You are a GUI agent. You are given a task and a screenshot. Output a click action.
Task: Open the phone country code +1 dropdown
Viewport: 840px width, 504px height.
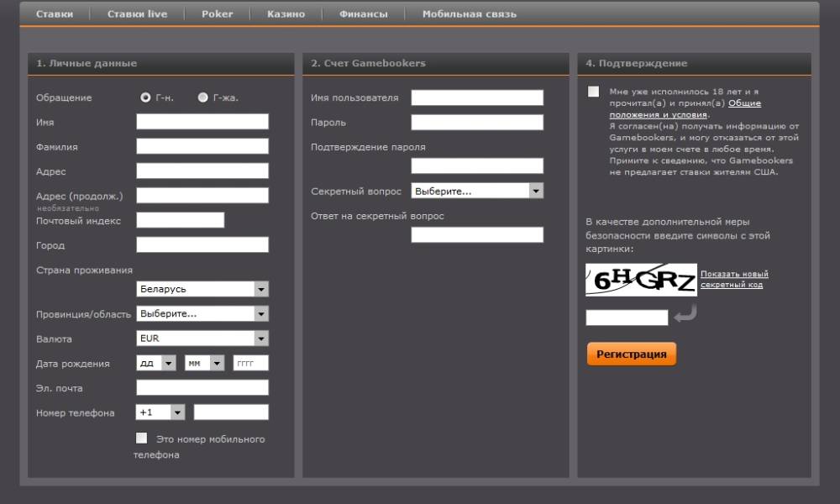[x=160, y=412]
